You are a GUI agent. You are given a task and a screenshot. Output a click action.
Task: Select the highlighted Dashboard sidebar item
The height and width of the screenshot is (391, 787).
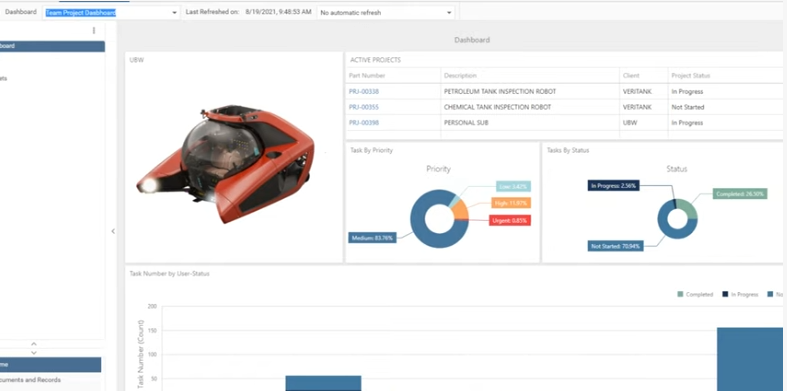[x=52, y=46]
